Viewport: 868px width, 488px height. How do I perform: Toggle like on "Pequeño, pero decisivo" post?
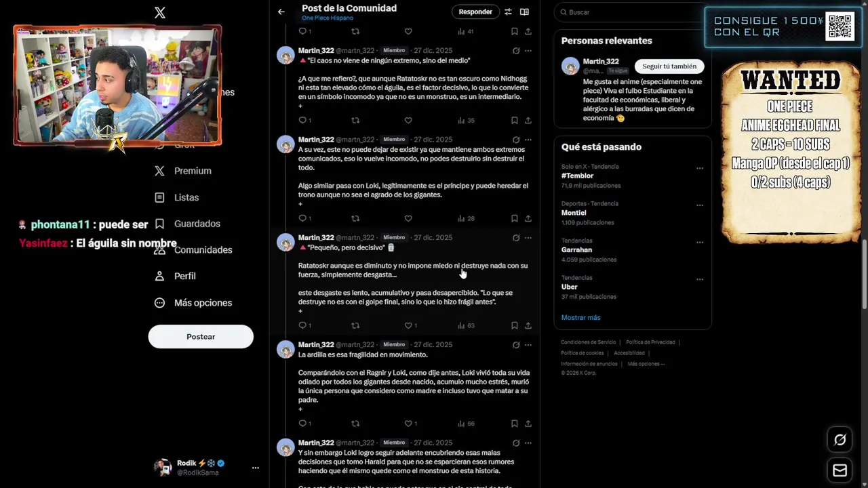408,325
